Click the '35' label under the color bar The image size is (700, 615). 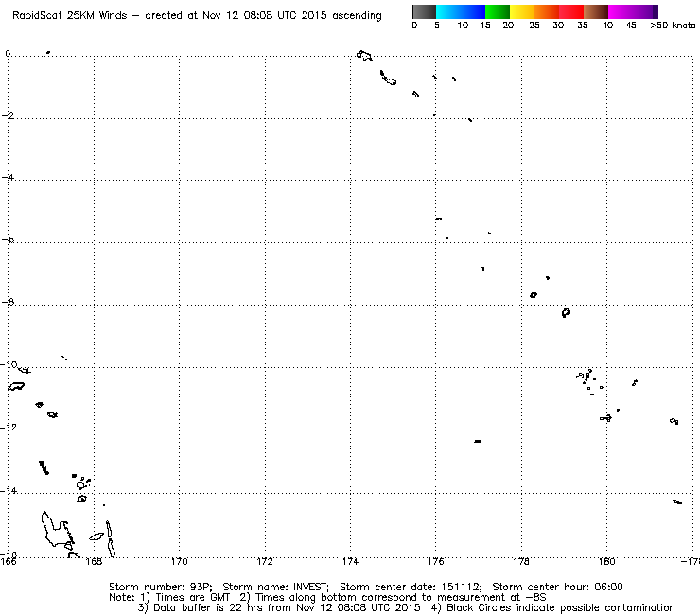tap(583, 26)
